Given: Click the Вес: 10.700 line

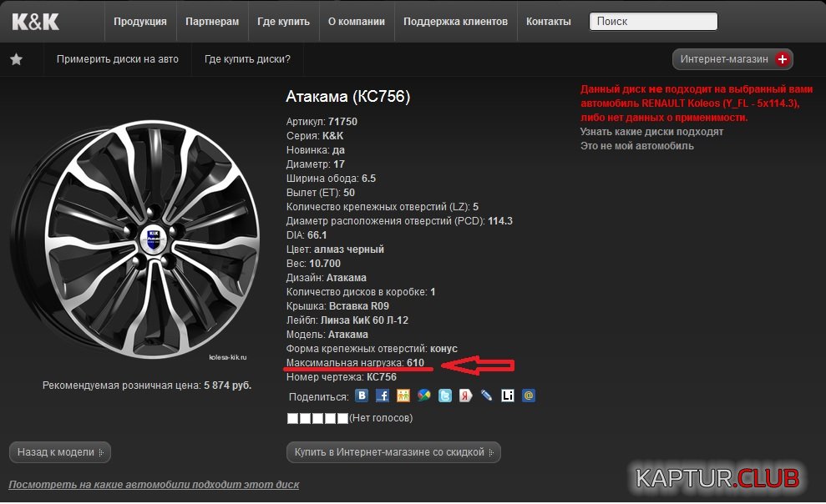Looking at the screenshot, I should tap(313, 264).
